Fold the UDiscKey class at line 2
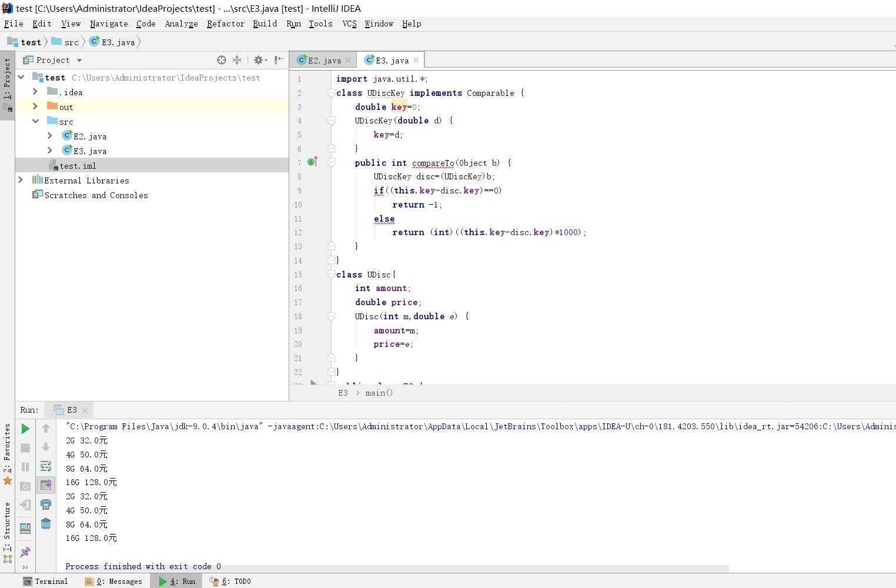 coord(331,93)
